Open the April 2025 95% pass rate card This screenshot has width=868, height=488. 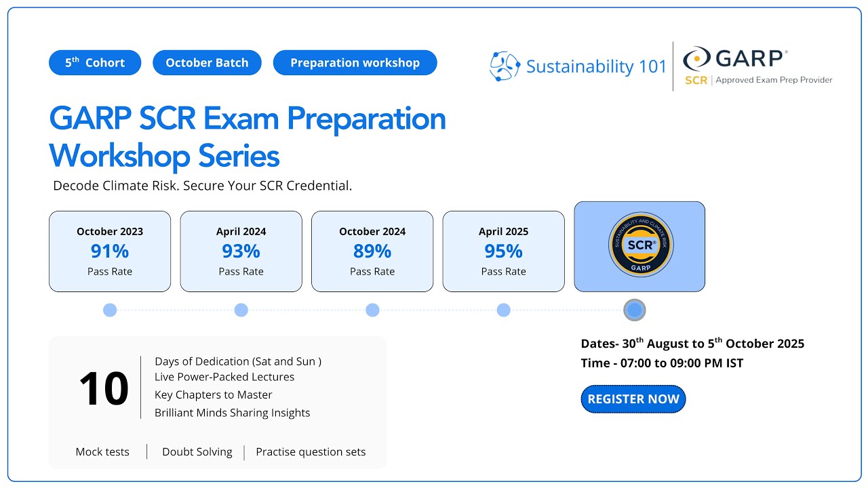click(503, 251)
